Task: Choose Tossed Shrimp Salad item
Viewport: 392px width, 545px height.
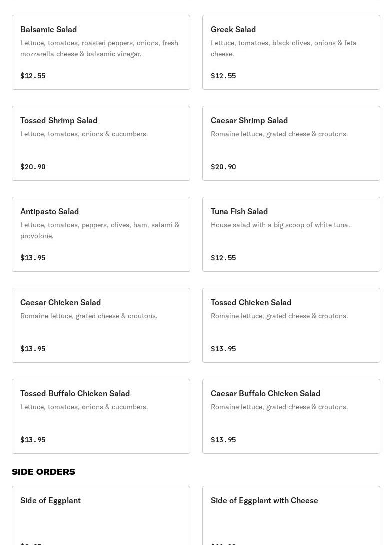Action: [x=101, y=143]
